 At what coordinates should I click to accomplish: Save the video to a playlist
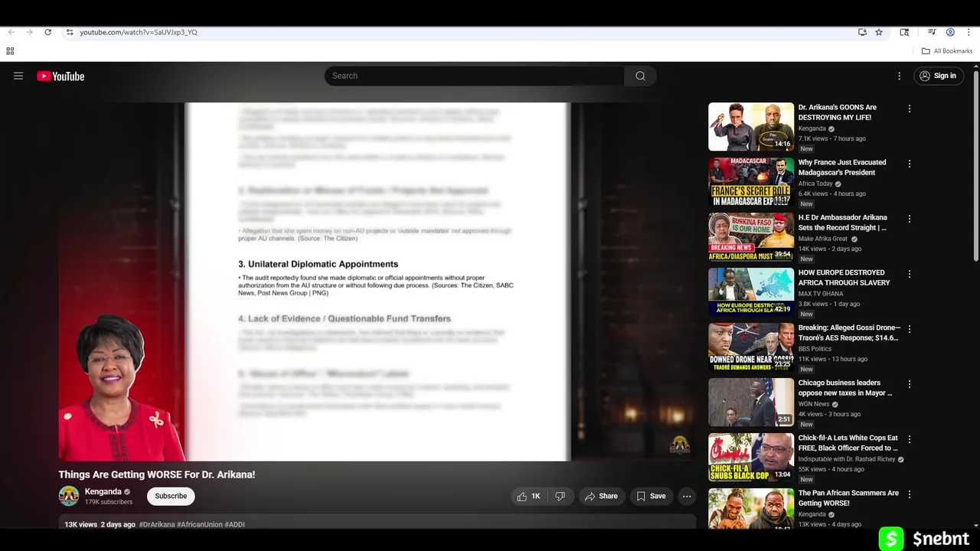pos(651,496)
